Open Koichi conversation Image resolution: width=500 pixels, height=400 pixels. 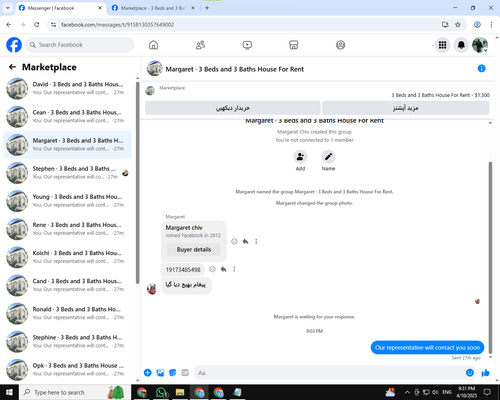(67, 257)
